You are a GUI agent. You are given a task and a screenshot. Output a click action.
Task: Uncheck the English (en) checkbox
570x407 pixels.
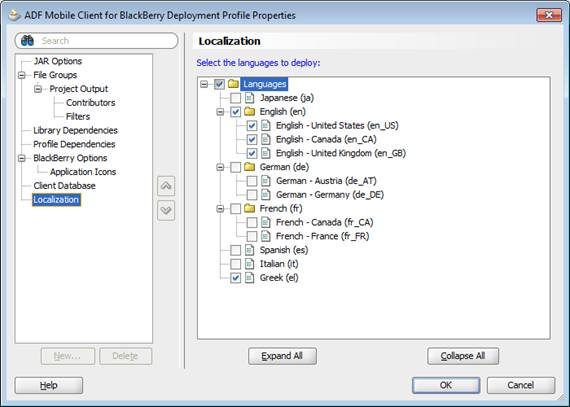(x=236, y=112)
